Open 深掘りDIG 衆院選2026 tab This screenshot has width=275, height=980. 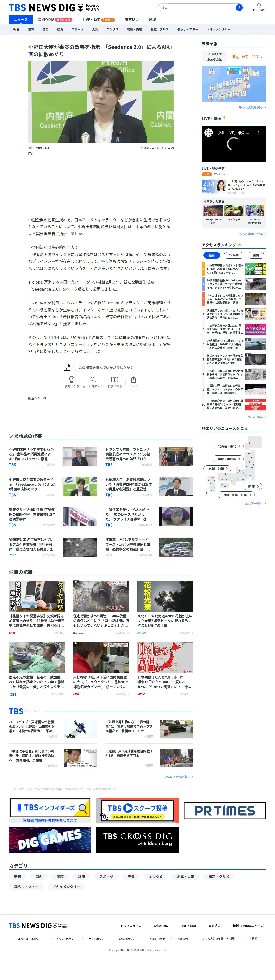(x=55, y=20)
